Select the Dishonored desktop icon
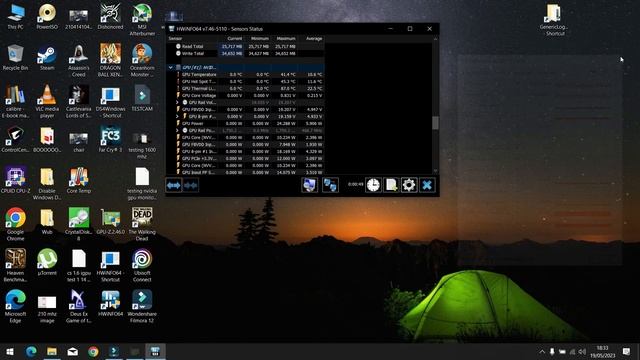 click(x=111, y=17)
